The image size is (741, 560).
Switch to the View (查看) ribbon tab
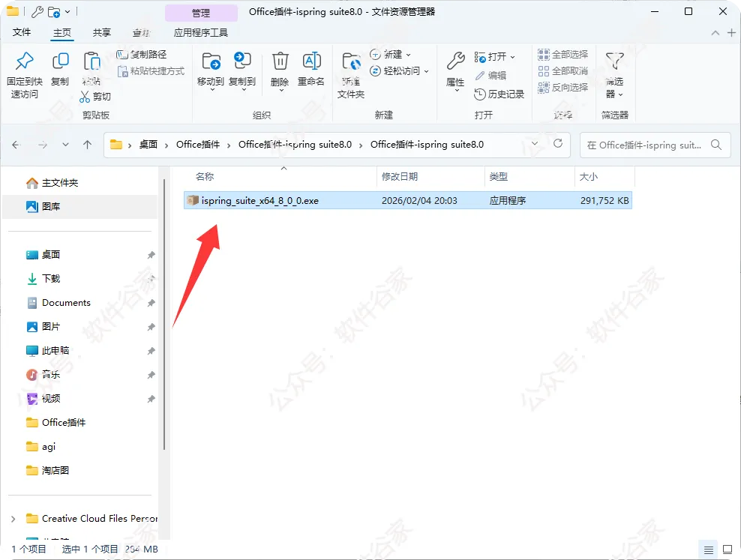click(x=141, y=32)
